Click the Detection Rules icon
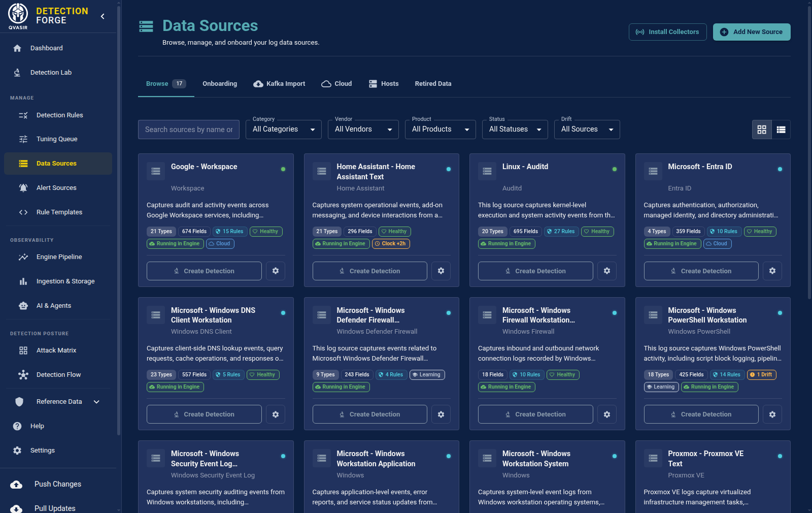Viewport: 812px width, 513px height. [x=23, y=115]
